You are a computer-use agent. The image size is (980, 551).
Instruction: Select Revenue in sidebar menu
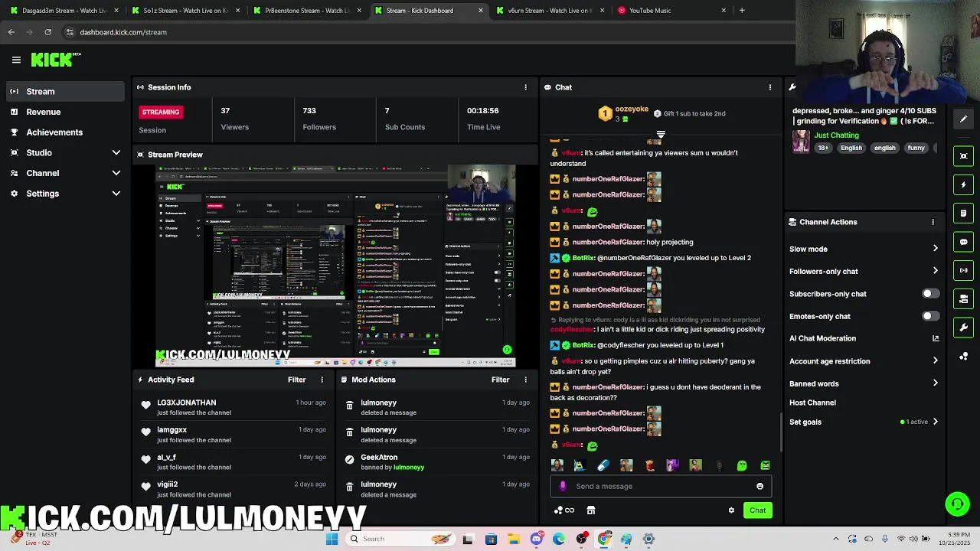coord(65,112)
